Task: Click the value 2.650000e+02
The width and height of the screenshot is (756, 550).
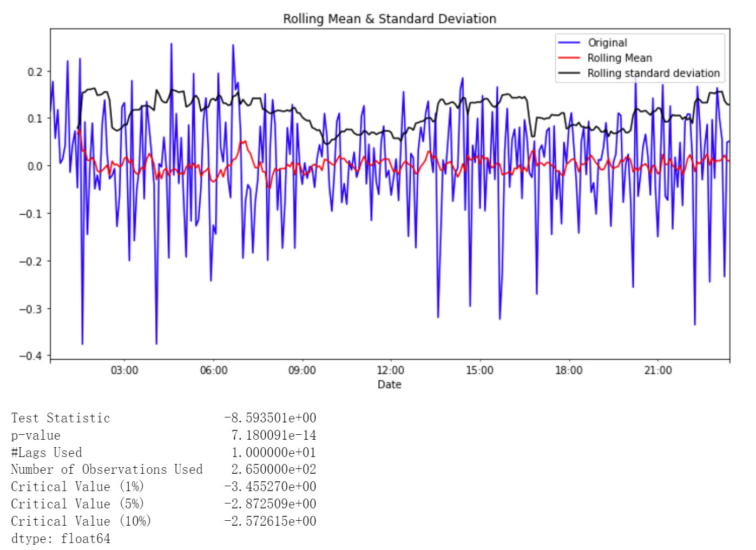Action: coord(274,469)
